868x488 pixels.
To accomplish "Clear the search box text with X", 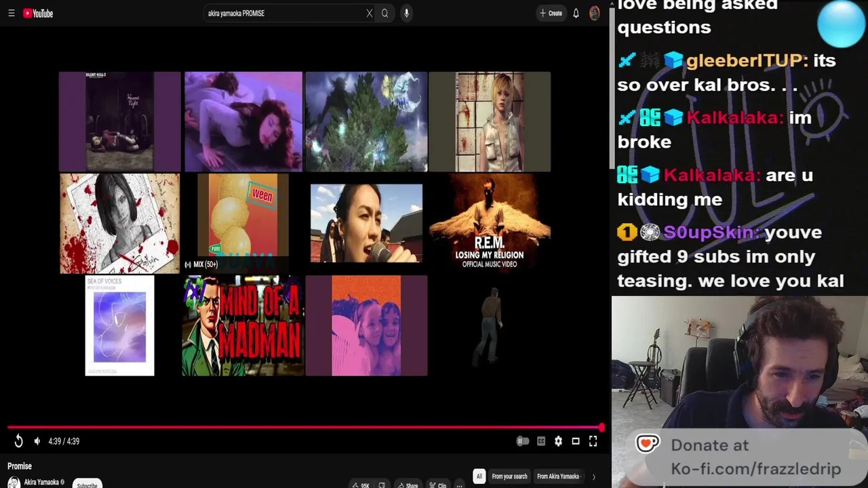I will coord(370,13).
